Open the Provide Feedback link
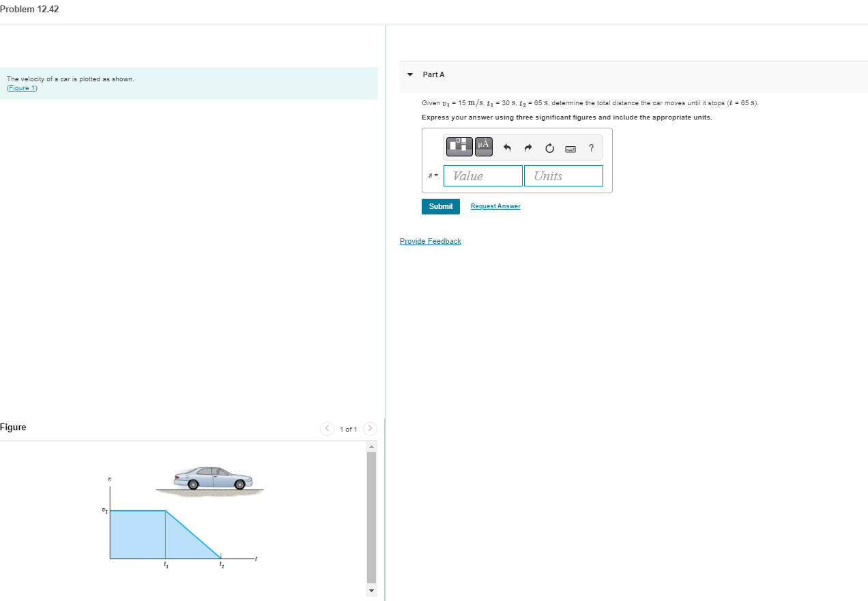This screenshot has width=868, height=601. coord(431,242)
